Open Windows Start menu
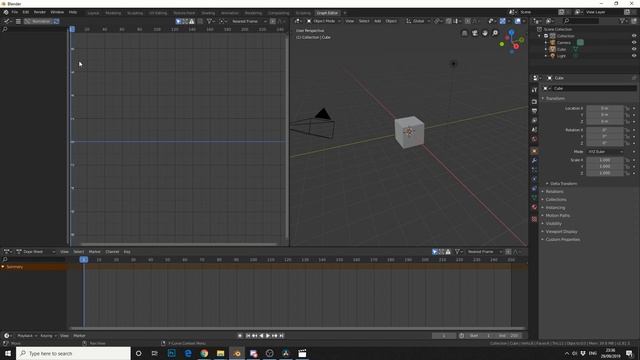 coord(8,353)
